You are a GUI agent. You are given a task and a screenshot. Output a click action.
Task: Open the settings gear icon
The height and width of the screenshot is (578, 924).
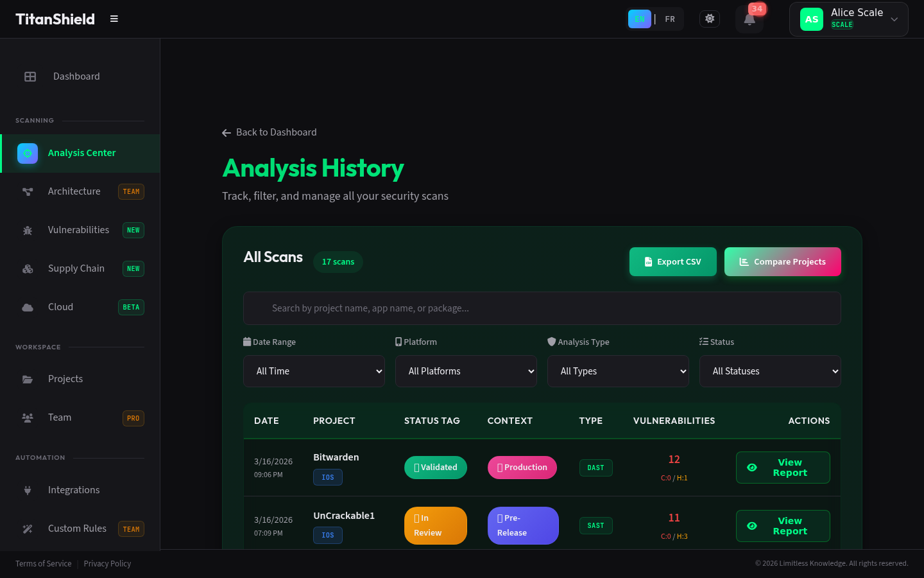point(710,19)
